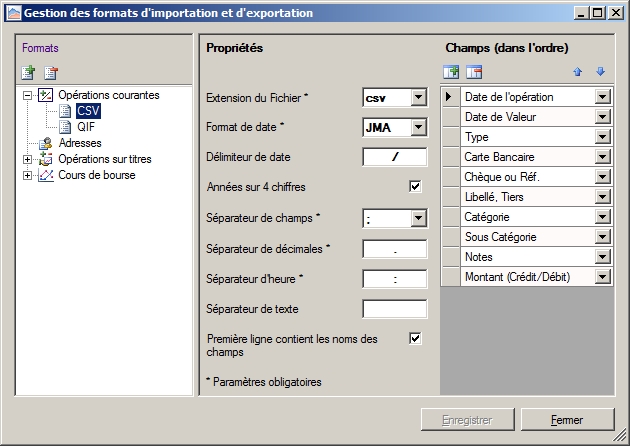Screen dimensions: 630x446
Task: Click the add format icon
Action: [28, 72]
